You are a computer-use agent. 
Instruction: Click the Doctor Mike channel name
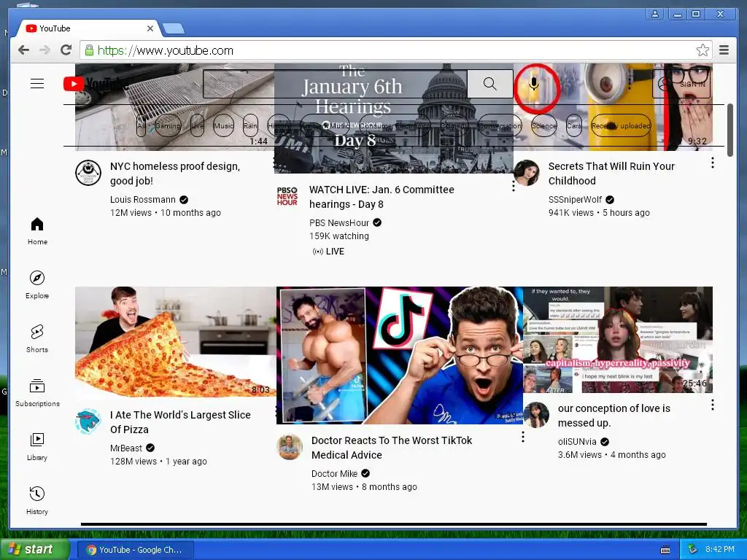coord(334,474)
